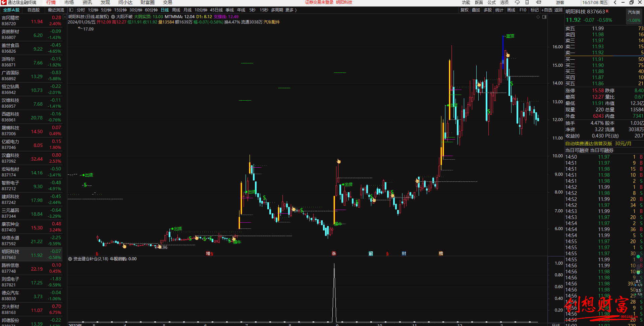This screenshot has width=644, height=326.
Task: Open the 发现 menu tab
Action: (x=105, y=2)
